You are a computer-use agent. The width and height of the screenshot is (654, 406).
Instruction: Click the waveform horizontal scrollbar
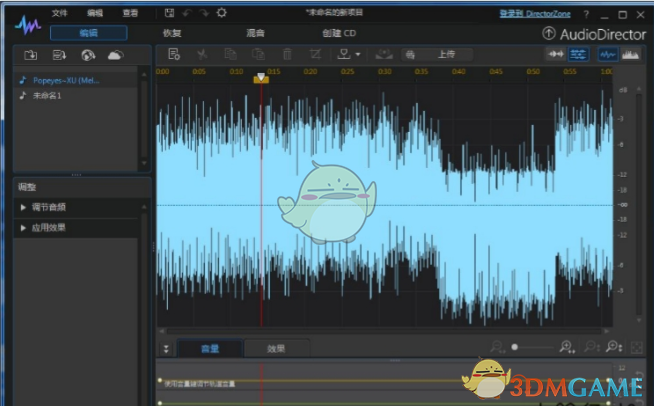(x=384, y=331)
